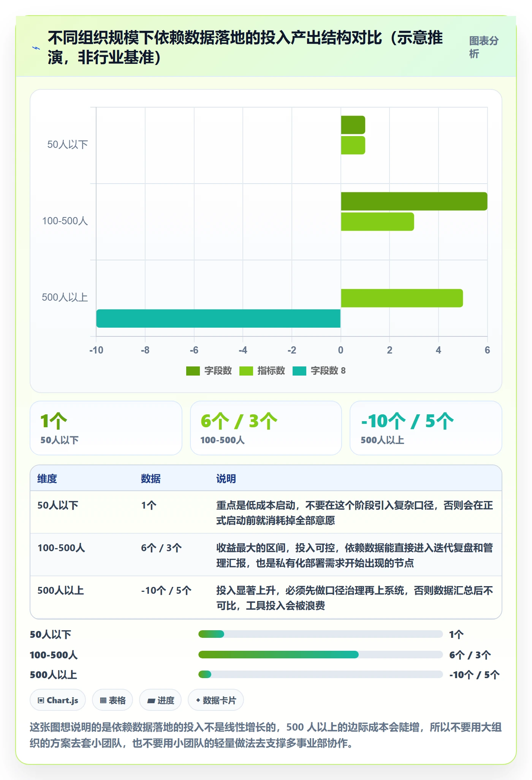Click the 100-500人 label on the chart axis
Screen dimensions: 532x780
coord(65,221)
